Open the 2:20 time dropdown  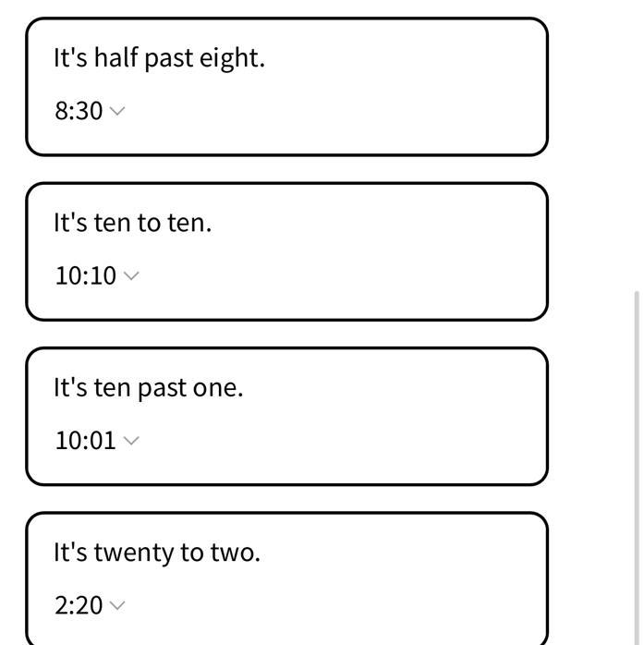tap(79, 605)
